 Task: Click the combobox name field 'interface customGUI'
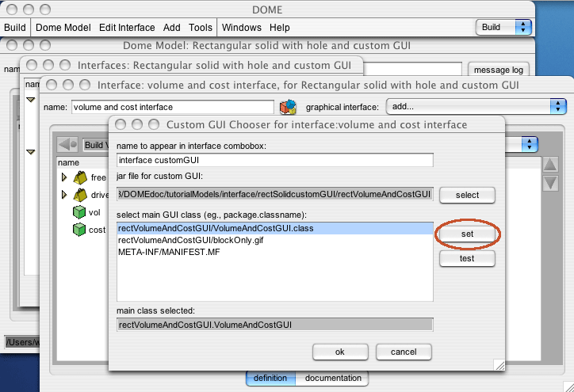(x=275, y=160)
